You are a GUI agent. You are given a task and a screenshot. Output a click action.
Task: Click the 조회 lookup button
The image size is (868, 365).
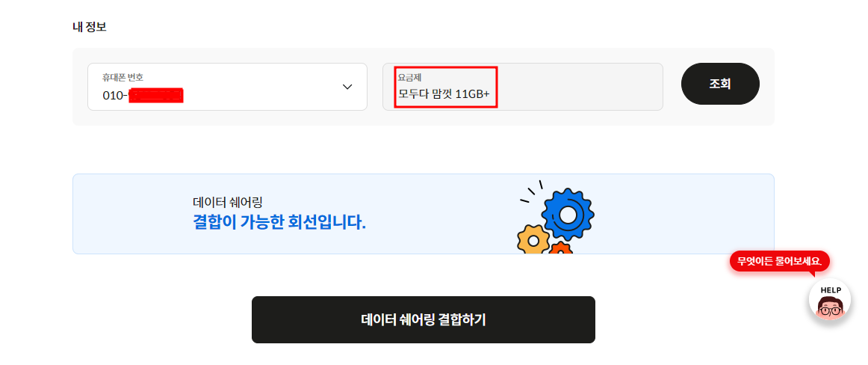(720, 84)
